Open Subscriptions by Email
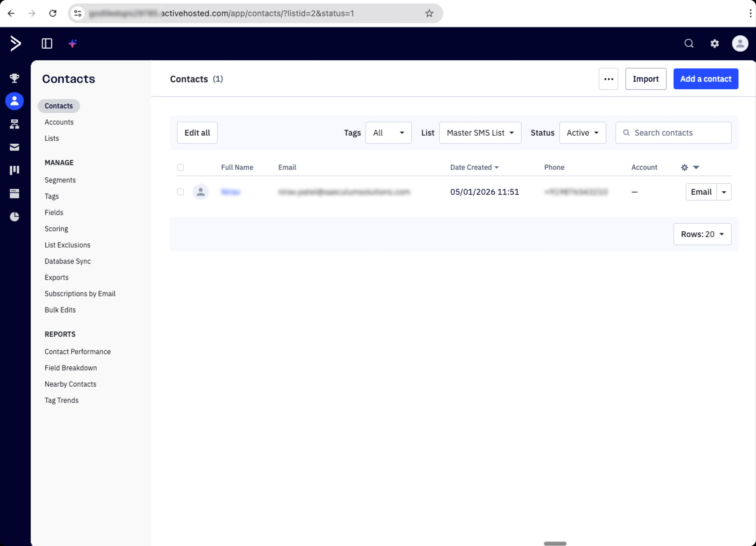 tap(80, 294)
